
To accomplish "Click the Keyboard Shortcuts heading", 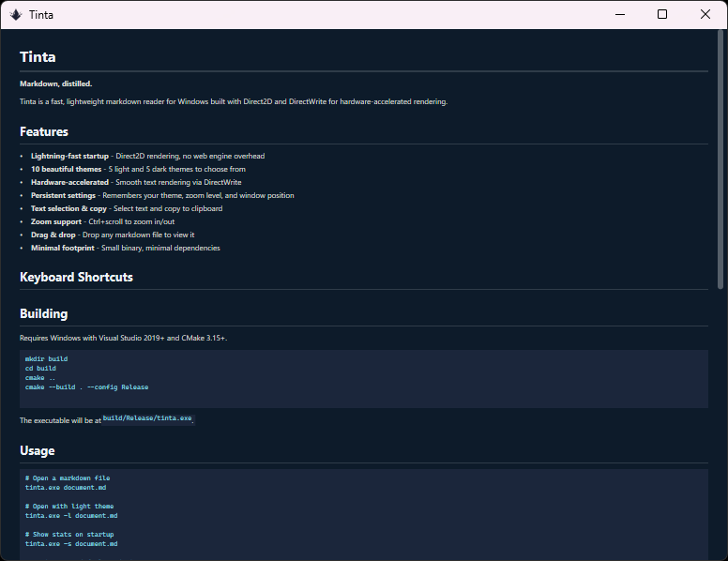I will [x=76, y=278].
